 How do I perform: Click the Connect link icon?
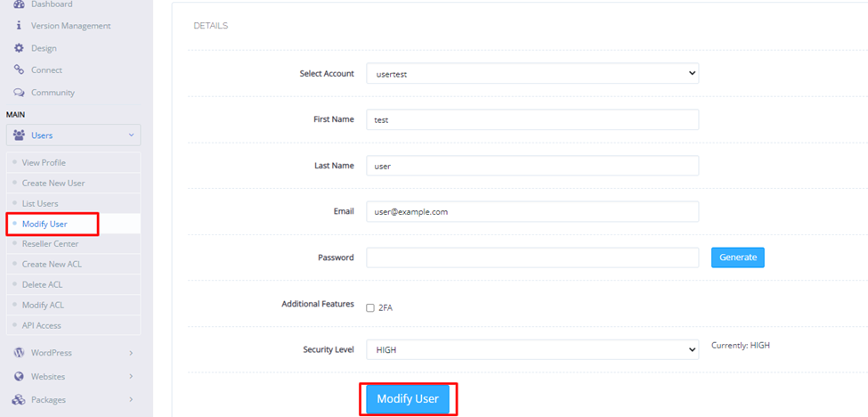tap(19, 69)
